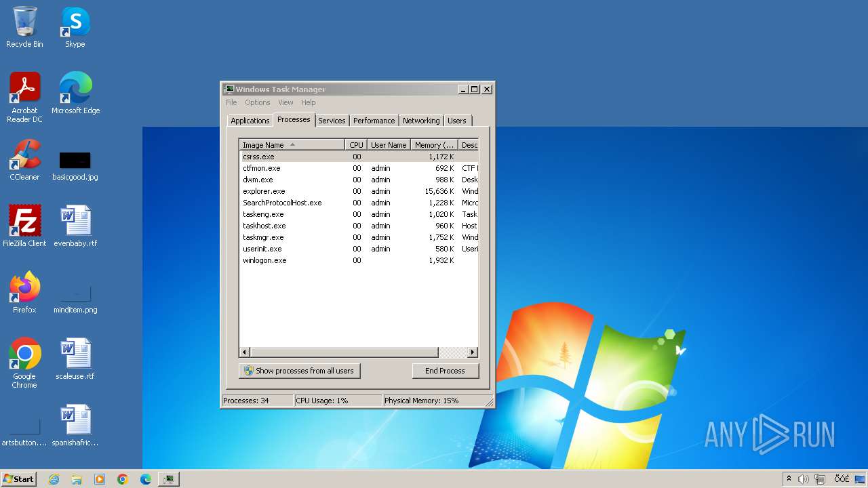Open the Acrobat Reader DC desktop icon
868x488 pixels.
[24, 98]
